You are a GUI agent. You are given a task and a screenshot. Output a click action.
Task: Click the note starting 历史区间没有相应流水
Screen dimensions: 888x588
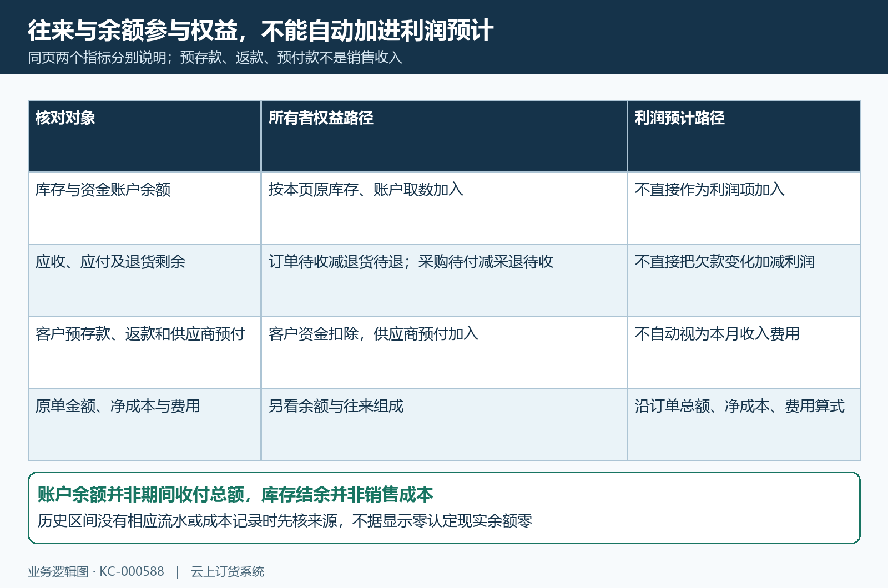click(x=285, y=521)
